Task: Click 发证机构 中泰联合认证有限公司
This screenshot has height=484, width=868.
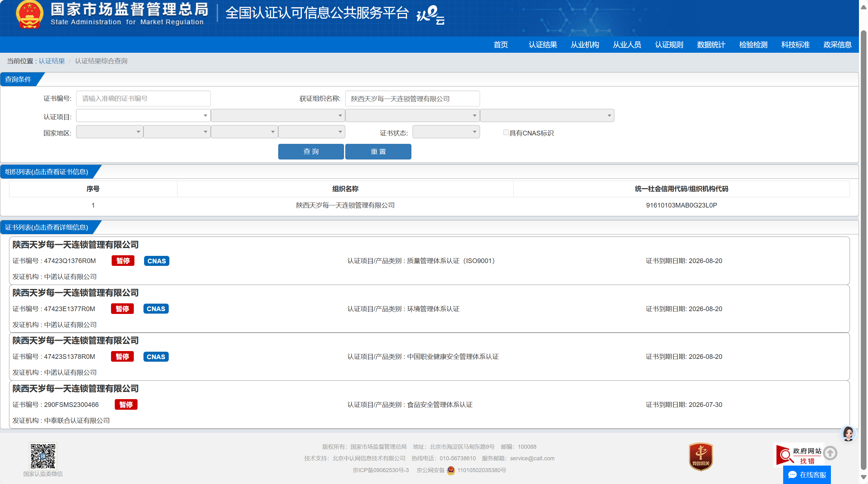Action: tap(61, 420)
